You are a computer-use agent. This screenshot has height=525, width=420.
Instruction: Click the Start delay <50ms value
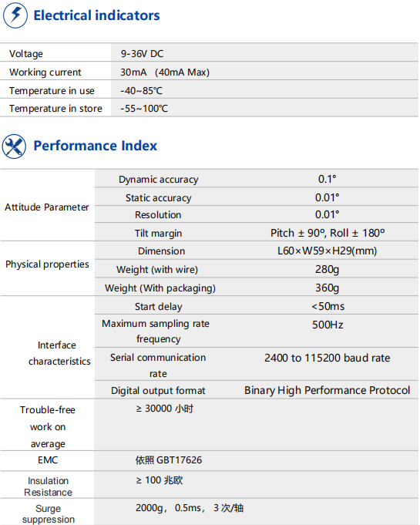coord(328,306)
